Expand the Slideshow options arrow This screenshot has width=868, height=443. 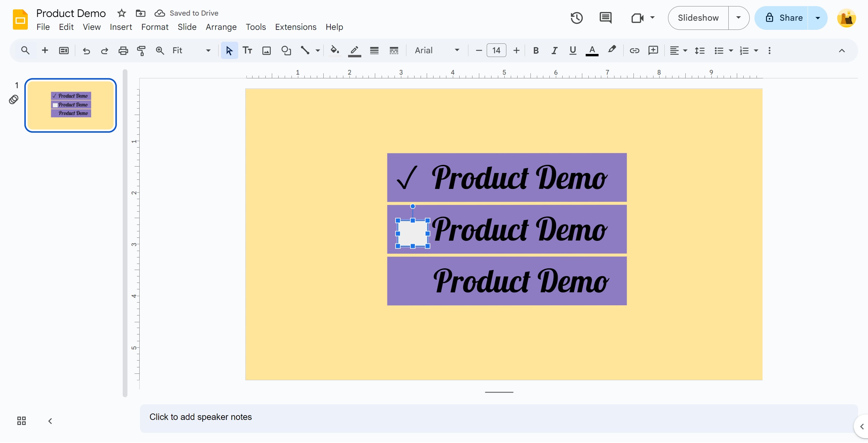[739, 18]
